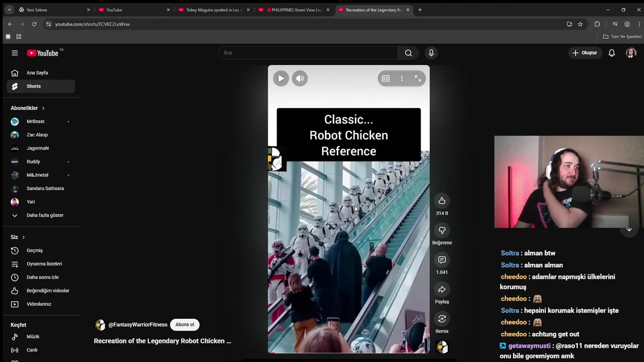Mute the Short with the volume button

[300, 78]
